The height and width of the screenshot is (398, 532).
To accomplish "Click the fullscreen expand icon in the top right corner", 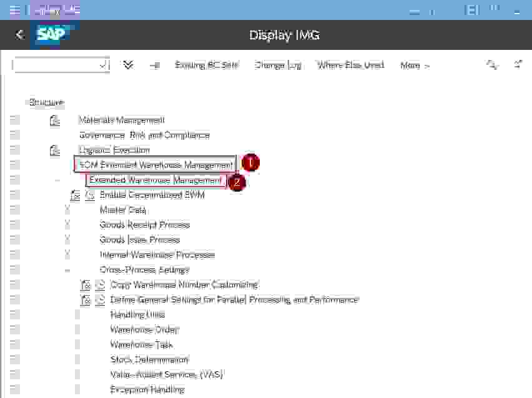I will tap(516, 65).
